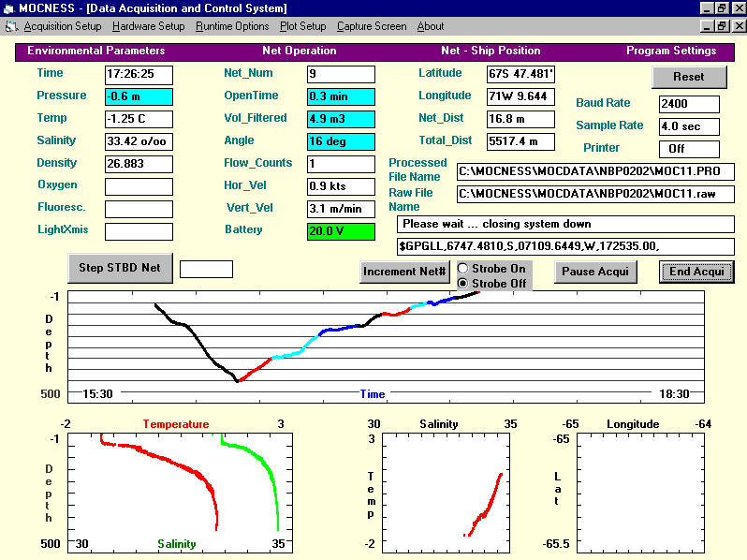
Task: Click the 'Please wait ... closing system down' message
Action: 565,224
